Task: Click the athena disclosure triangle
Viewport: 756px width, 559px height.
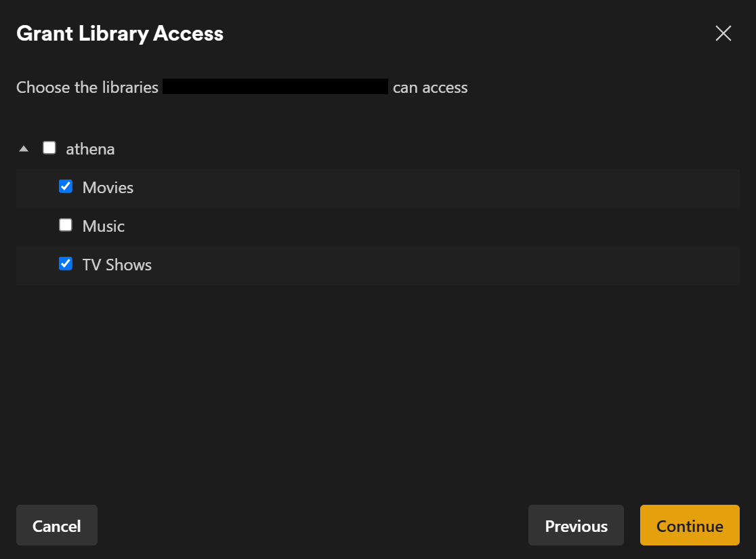Action: [23, 148]
